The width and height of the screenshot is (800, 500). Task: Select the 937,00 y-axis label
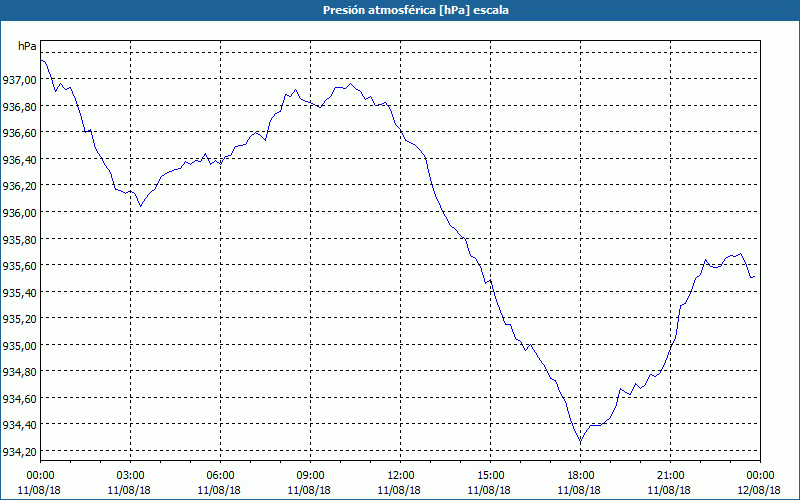(x=19, y=80)
